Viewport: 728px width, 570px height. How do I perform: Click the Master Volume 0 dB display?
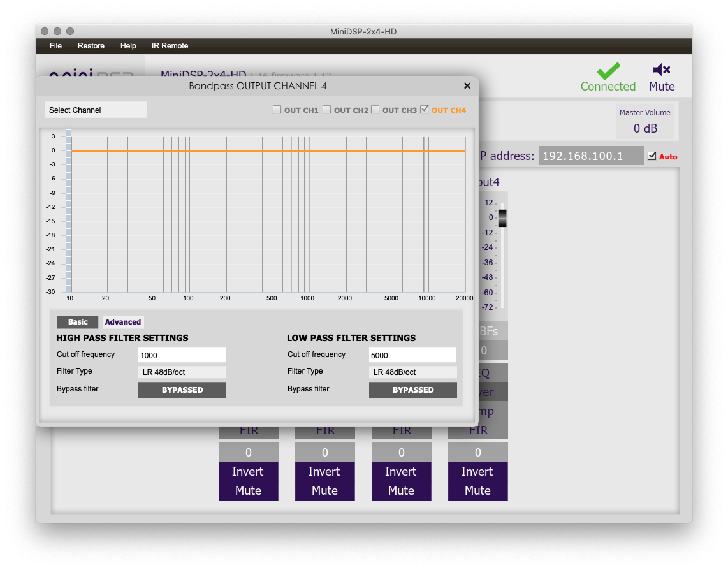click(x=645, y=128)
